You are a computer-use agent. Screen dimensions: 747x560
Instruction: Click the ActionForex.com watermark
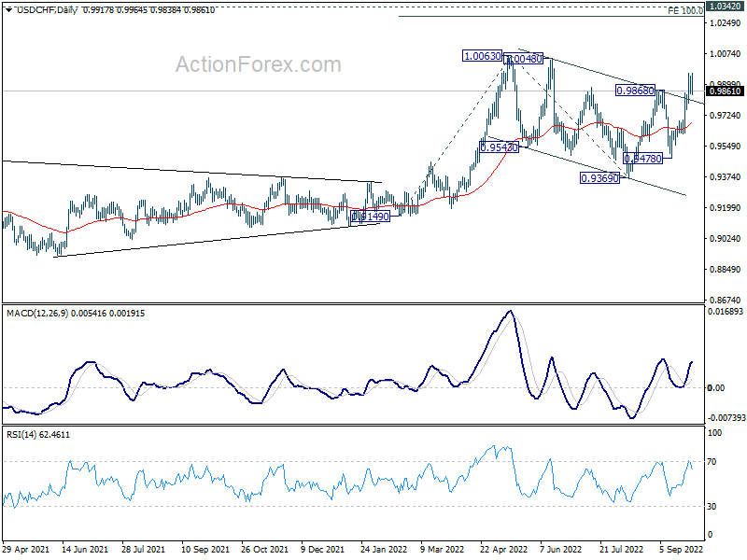259,64
